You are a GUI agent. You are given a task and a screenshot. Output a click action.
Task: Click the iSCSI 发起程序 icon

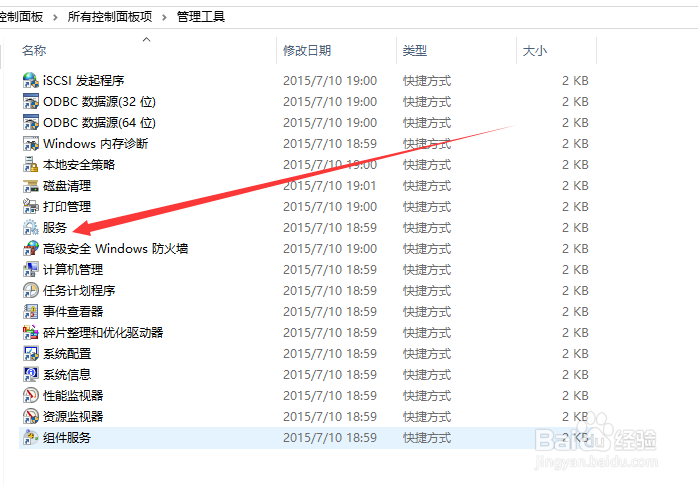click(x=31, y=81)
